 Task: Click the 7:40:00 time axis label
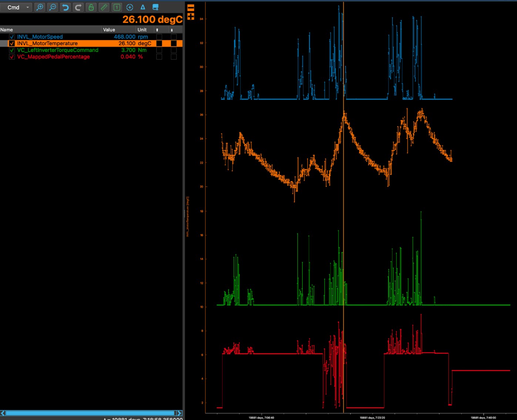tap(483, 417)
